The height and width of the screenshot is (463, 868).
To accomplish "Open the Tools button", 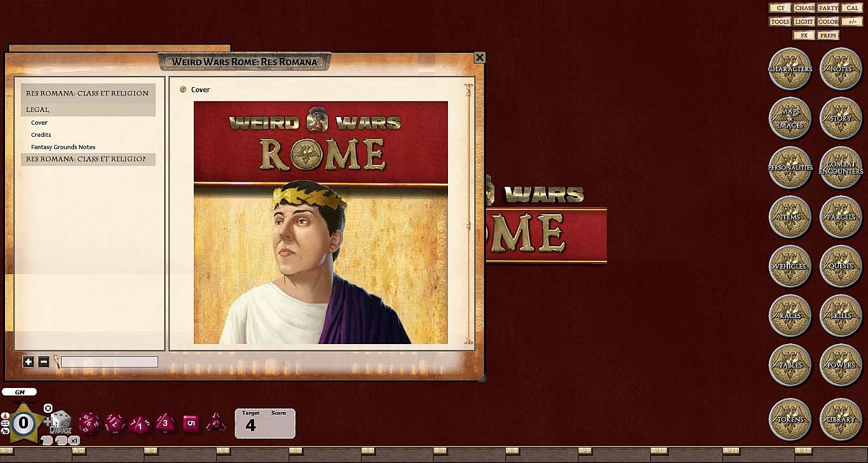I will click(x=780, y=22).
